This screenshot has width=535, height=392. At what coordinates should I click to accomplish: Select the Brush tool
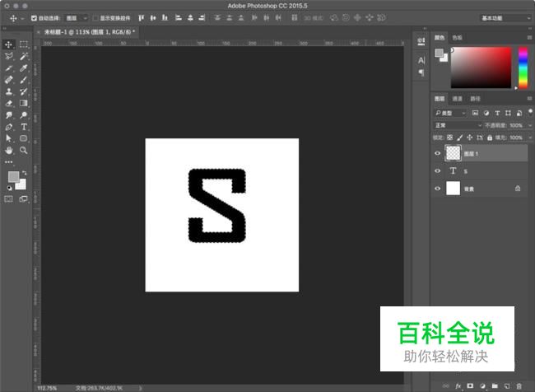point(24,80)
